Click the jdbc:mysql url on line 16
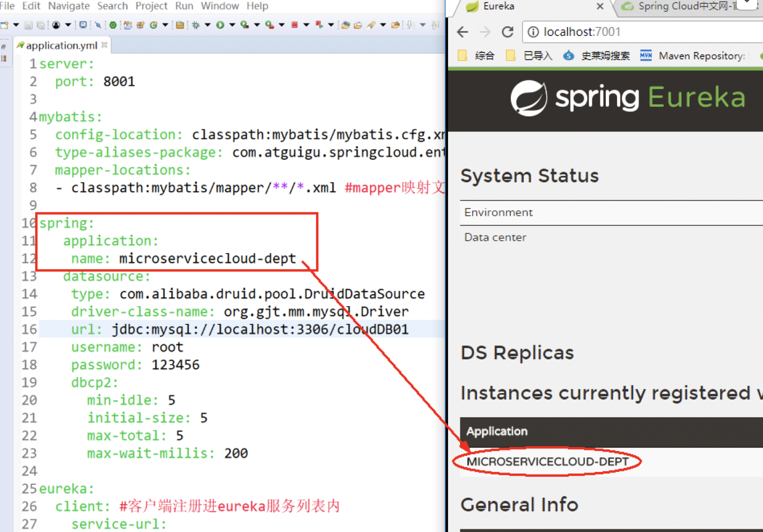Viewport: 763px width, 532px height. [260, 329]
